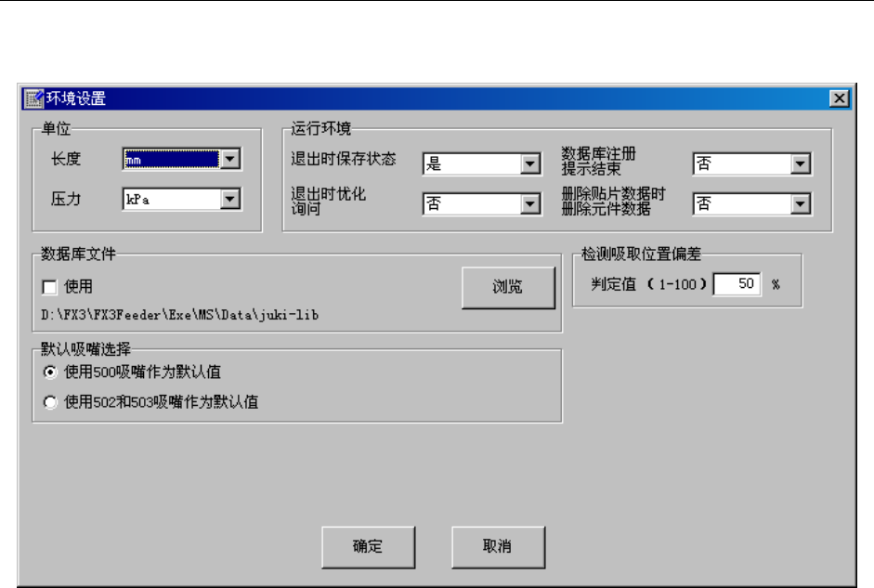874x588 pixels.
Task: Open the 长度 unit dropdown arrow
Action: [230, 160]
